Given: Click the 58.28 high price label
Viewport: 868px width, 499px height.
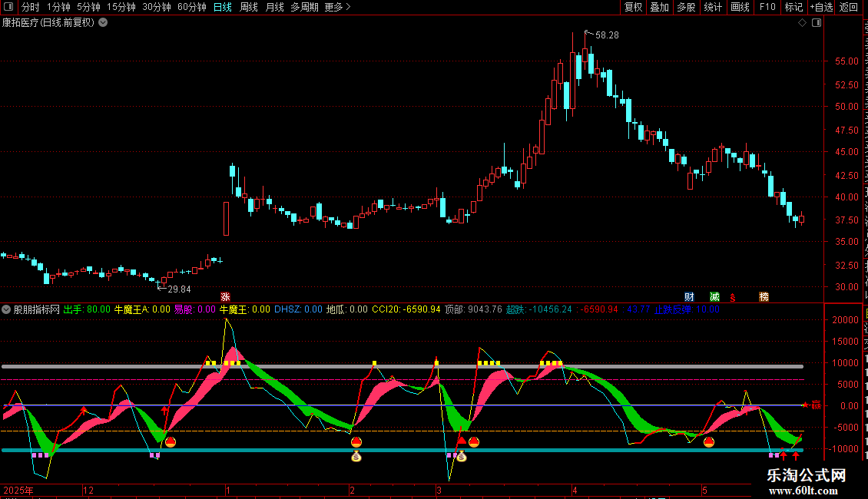Looking at the screenshot, I should pyautogui.click(x=607, y=35).
